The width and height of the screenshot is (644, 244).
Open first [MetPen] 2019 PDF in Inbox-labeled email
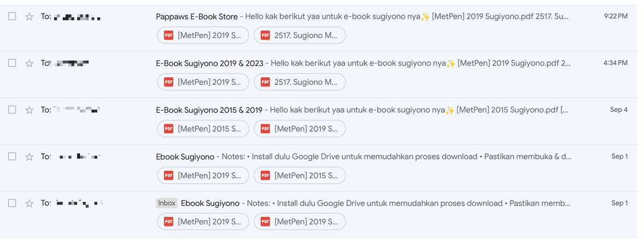click(x=203, y=221)
